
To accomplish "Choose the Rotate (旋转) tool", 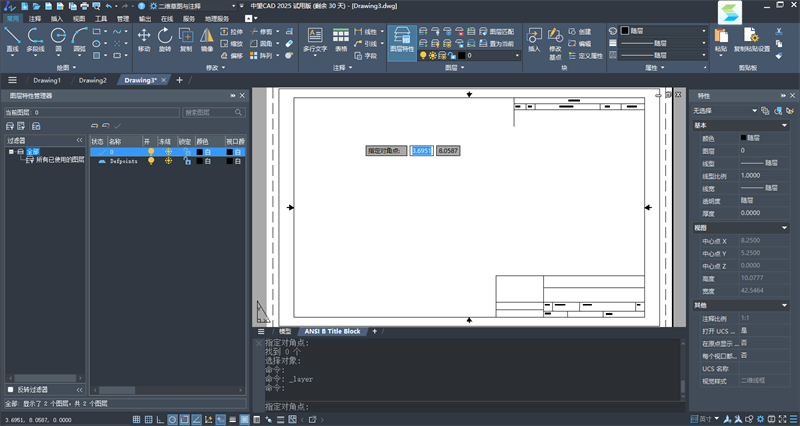I will (x=165, y=39).
